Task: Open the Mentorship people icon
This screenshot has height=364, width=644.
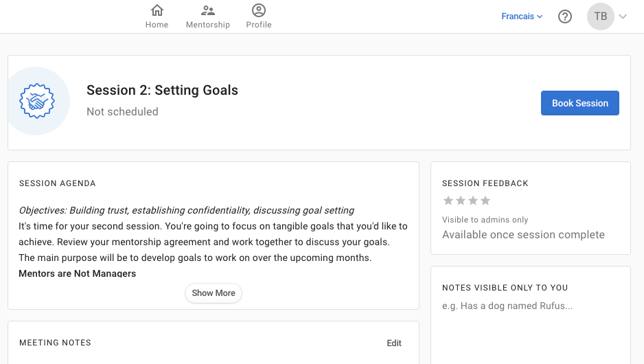Action: [x=207, y=10]
